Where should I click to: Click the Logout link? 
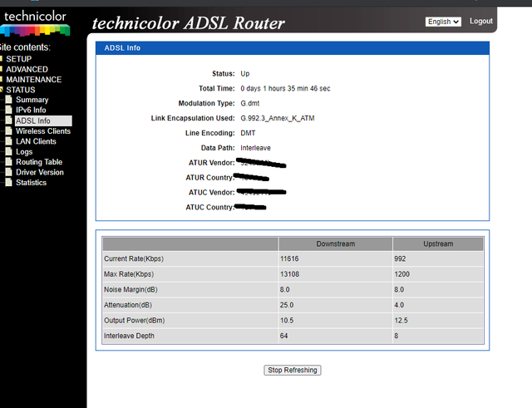pyautogui.click(x=480, y=21)
